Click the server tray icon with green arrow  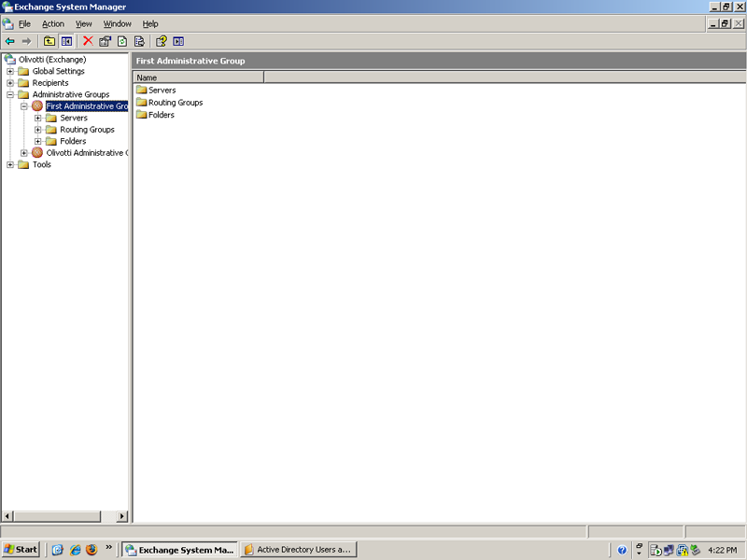(x=655, y=550)
